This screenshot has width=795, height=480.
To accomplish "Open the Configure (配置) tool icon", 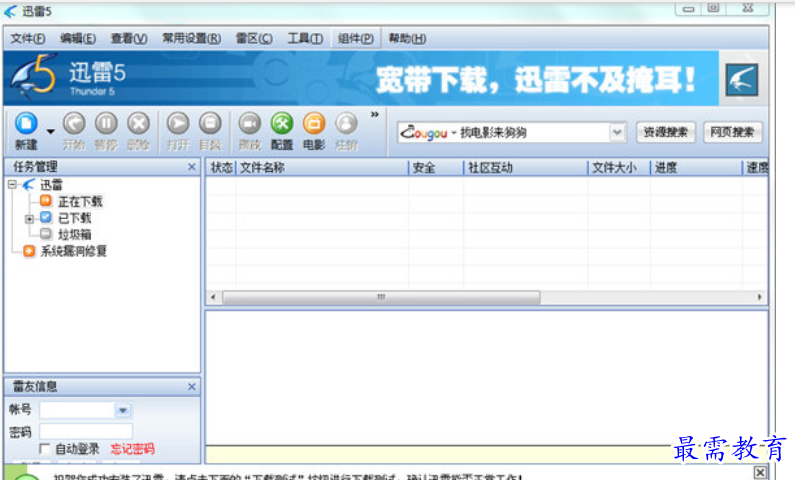I will click(282, 124).
